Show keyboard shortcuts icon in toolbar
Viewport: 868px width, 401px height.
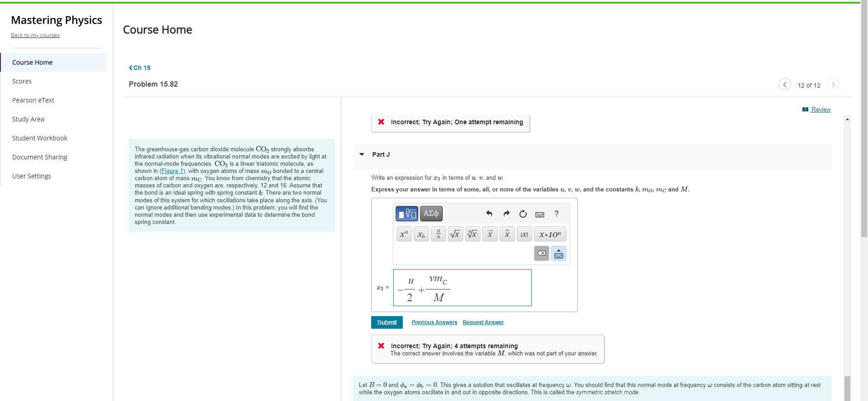[x=540, y=214]
